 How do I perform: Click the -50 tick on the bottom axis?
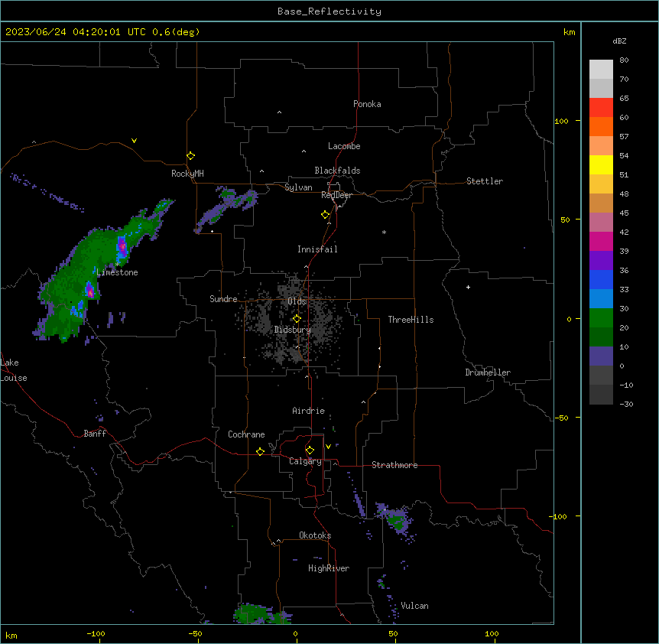point(195,633)
